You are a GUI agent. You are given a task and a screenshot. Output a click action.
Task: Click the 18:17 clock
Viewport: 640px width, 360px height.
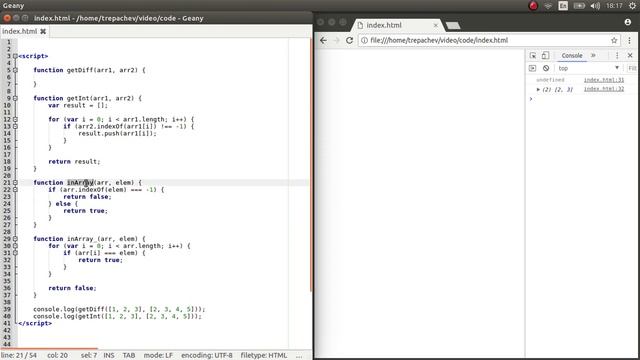tap(614, 6)
